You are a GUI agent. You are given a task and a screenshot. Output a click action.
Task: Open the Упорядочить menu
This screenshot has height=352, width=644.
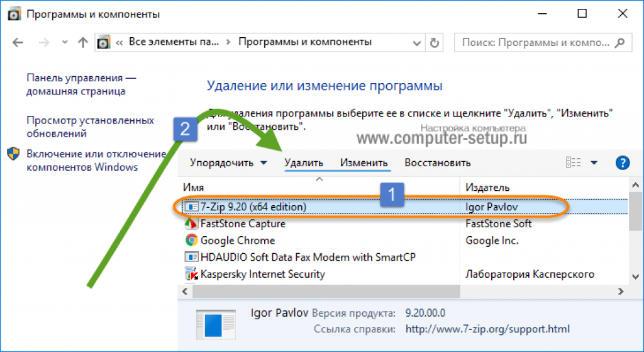[x=228, y=163]
